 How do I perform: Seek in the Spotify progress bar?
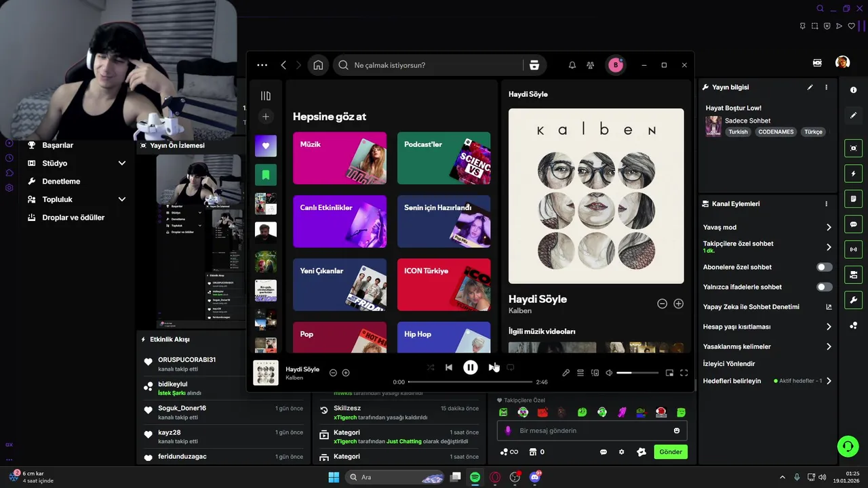pos(471,382)
